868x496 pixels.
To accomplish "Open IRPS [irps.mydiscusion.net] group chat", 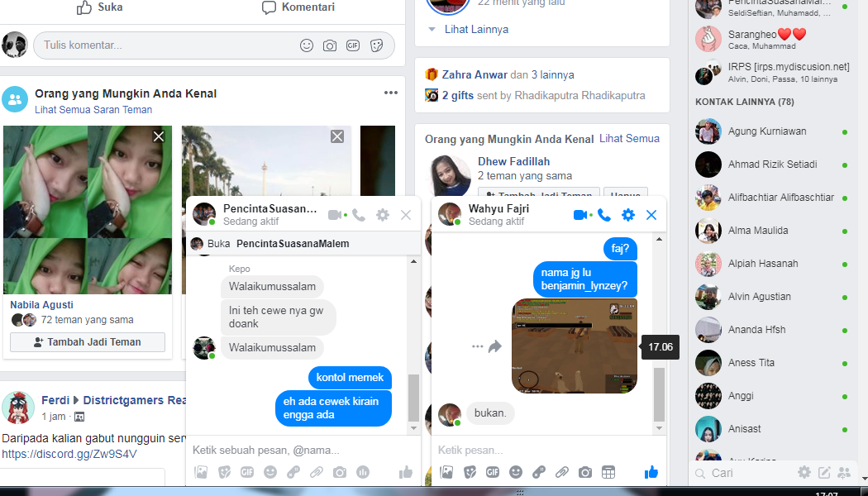I will click(x=772, y=72).
